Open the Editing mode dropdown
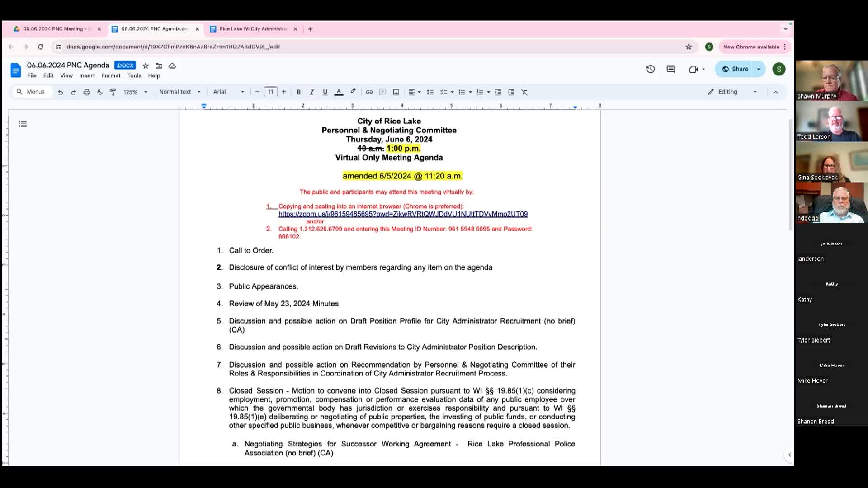This screenshot has width=868, height=488. tap(732, 92)
